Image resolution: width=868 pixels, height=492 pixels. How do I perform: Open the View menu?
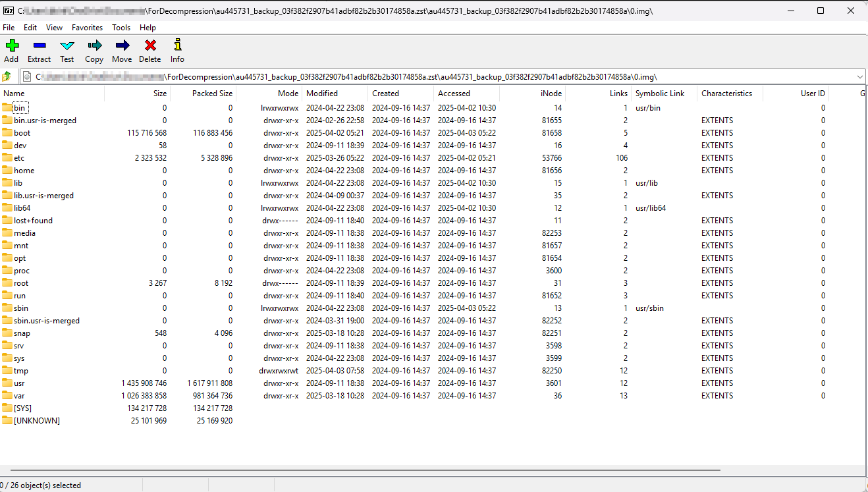(x=55, y=28)
